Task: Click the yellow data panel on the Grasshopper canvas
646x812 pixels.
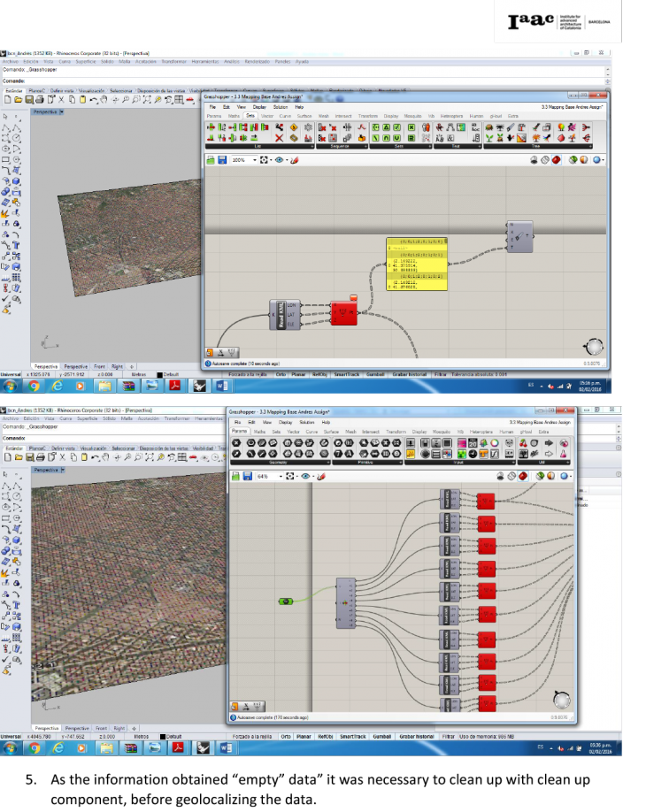Action: click(415, 264)
